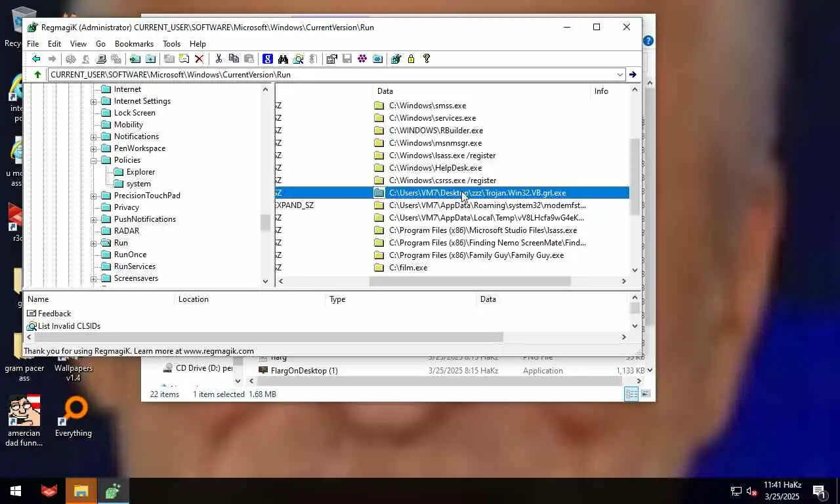Select the C:\WINDOWS\RBuilder.exe value row
This screenshot has width=840, height=504.
tap(452, 131)
